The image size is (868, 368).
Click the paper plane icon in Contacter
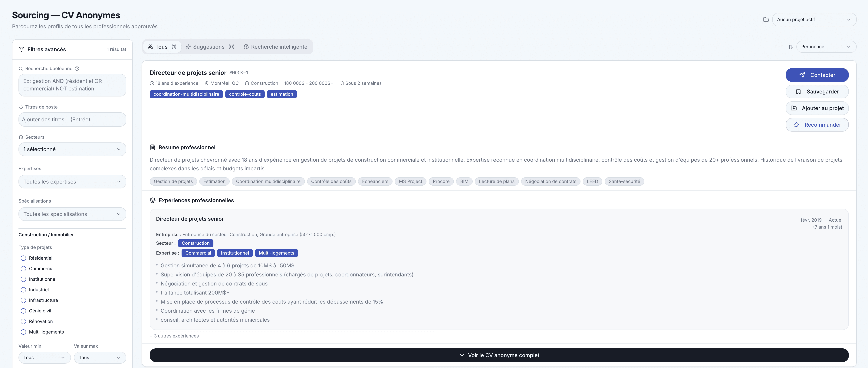click(x=802, y=75)
